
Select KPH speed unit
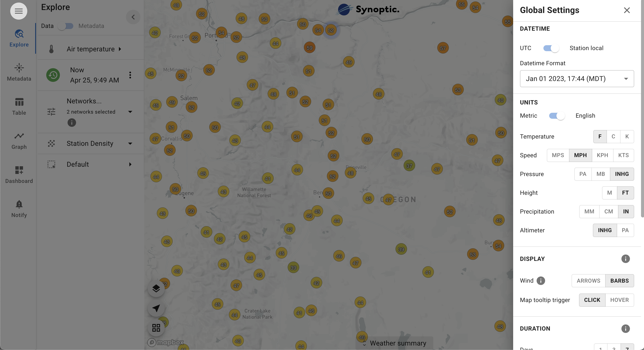(602, 155)
